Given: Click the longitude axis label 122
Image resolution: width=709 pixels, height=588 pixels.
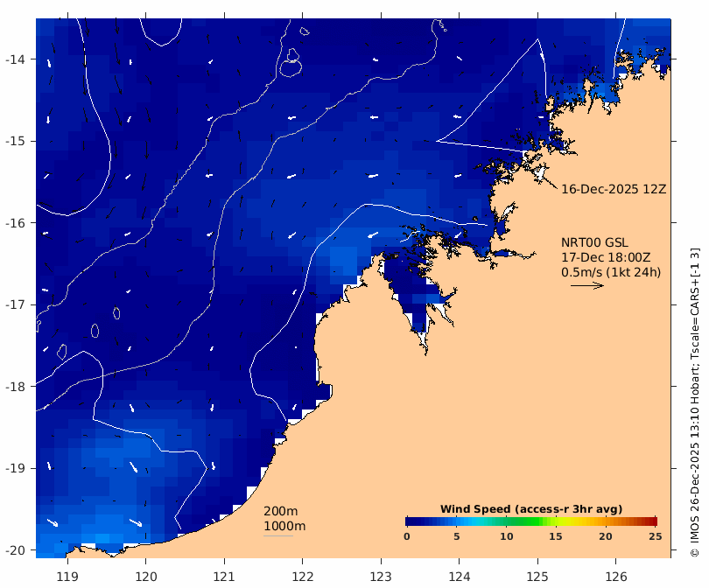Looking at the screenshot, I should click(303, 577).
